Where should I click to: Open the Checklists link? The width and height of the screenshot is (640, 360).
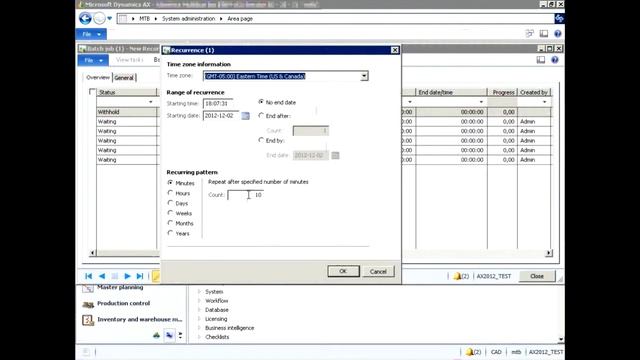(217, 337)
